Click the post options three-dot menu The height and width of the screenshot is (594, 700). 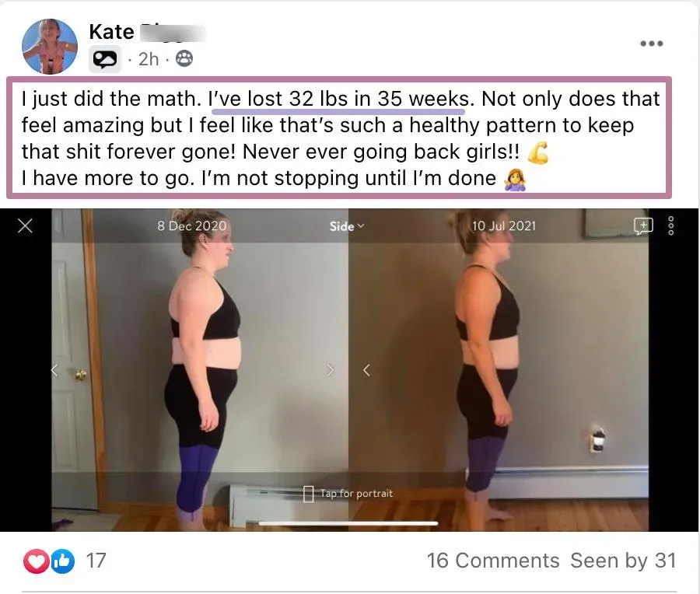point(651,44)
